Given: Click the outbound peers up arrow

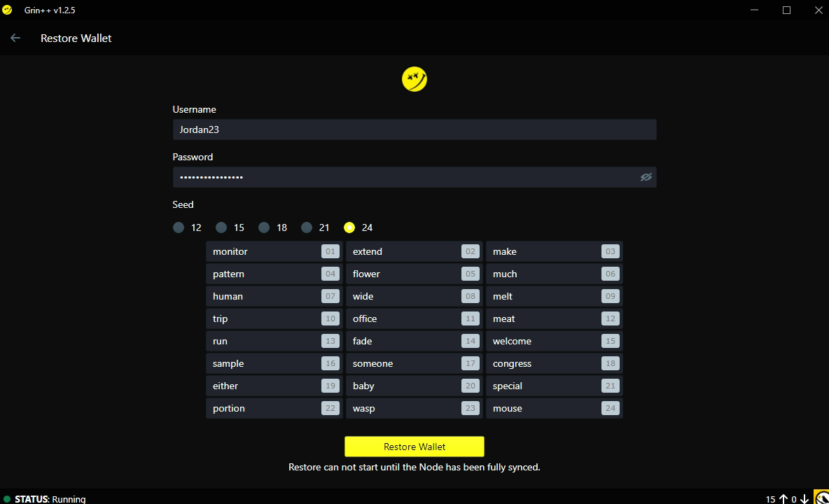Looking at the screenshot, I should [783, 498].
